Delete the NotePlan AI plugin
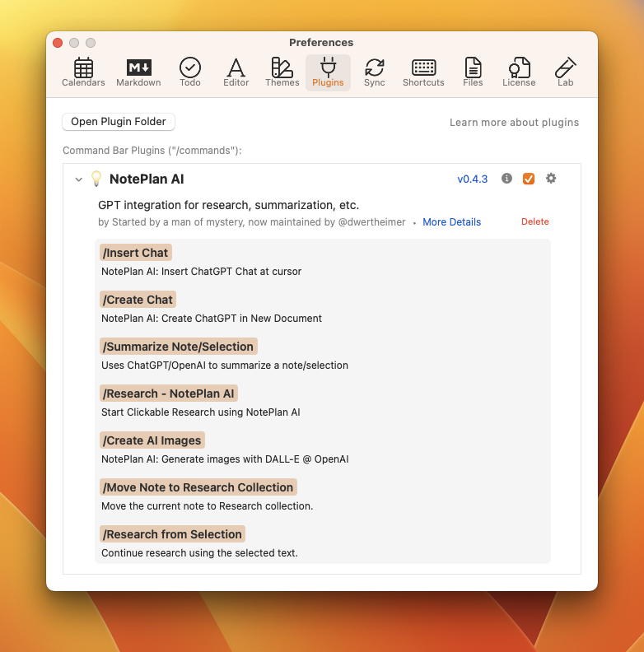 coord(535,221)
